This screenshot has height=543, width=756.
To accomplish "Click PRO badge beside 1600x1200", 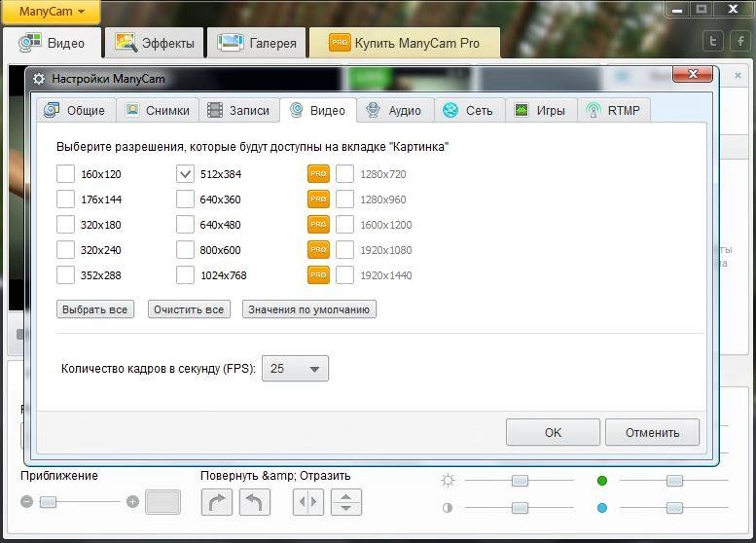I will (318, 224).
